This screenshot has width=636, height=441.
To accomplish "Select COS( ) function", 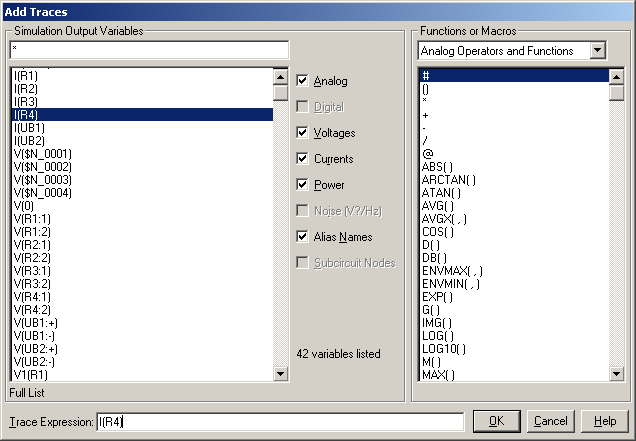I will [x=514, y=232].
